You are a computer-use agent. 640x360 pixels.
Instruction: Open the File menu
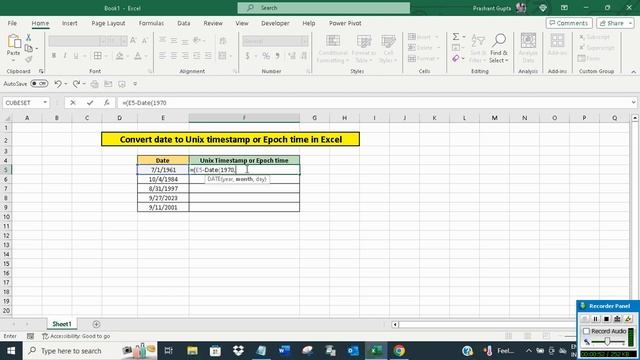point(12,23)
